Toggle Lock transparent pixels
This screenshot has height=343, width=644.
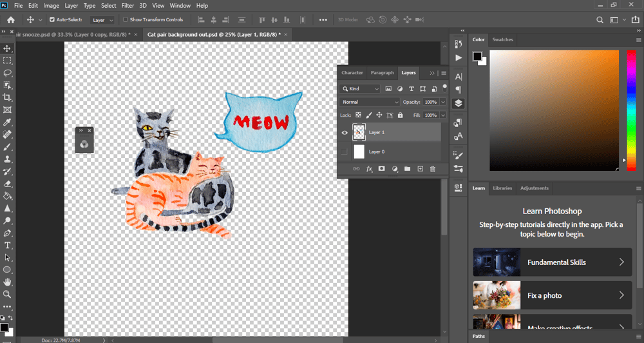point(359,115)
